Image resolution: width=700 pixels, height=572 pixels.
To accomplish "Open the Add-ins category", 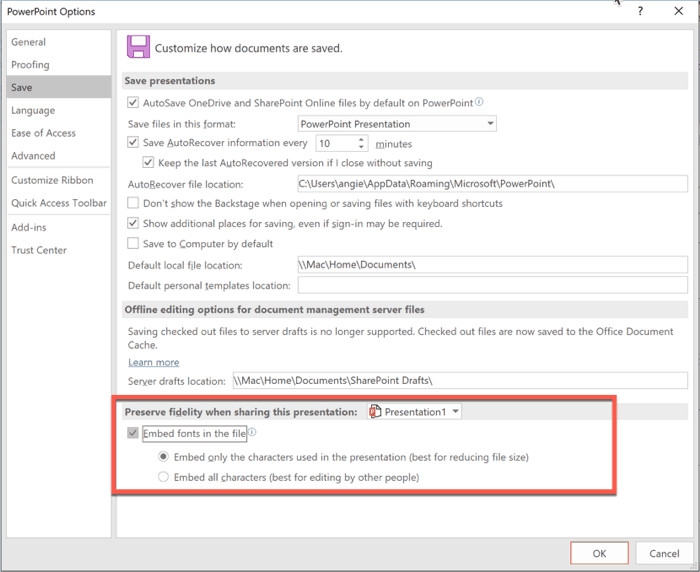I will point(58,227).
